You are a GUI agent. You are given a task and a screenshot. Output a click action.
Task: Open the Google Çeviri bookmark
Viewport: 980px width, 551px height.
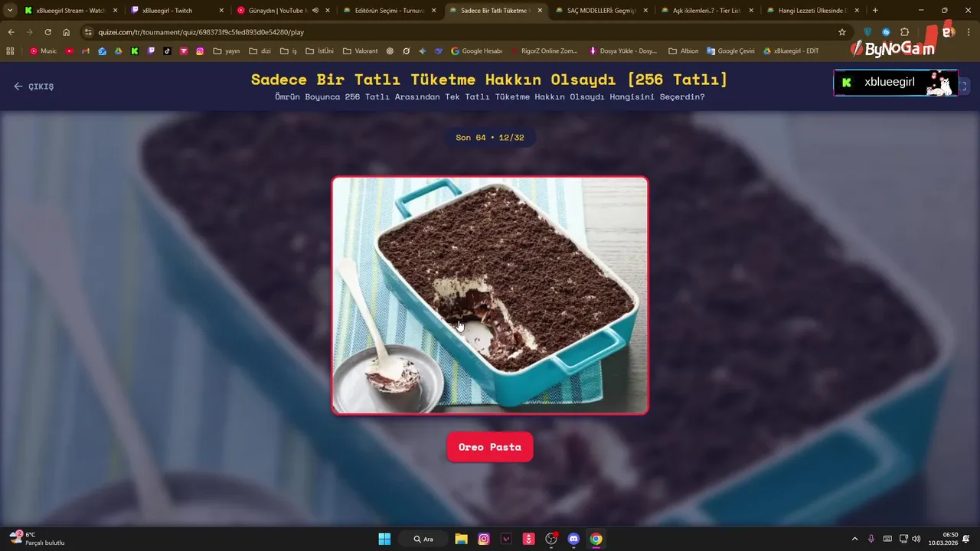(731, 51)
